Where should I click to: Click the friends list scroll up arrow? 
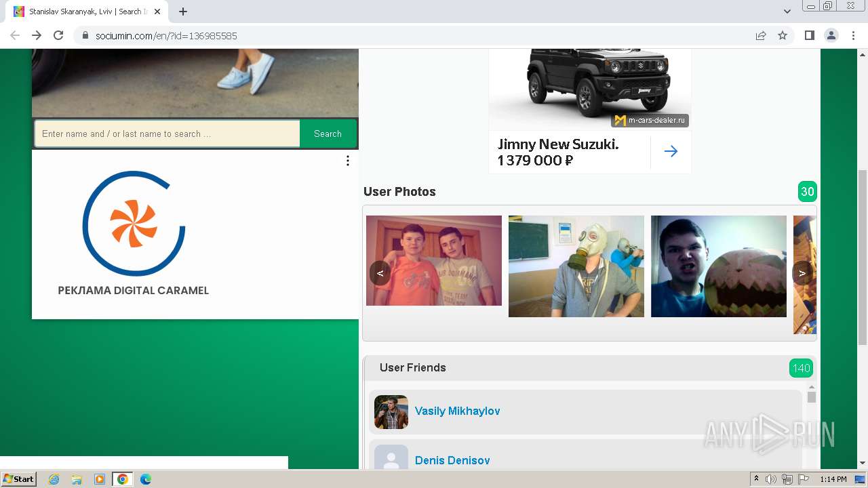812,388
